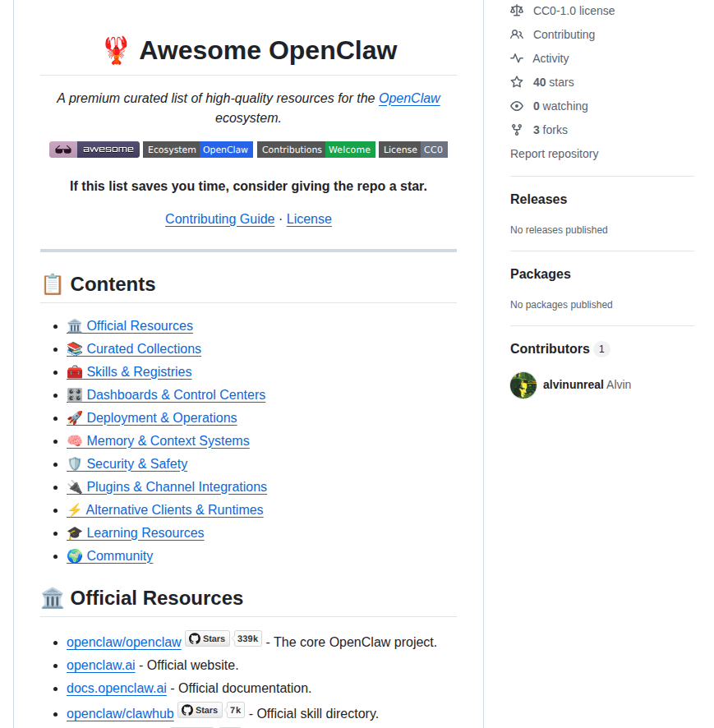Jump to Skills & Registries section
This screenshot has height=728, width=714.
tap(130, 372)
